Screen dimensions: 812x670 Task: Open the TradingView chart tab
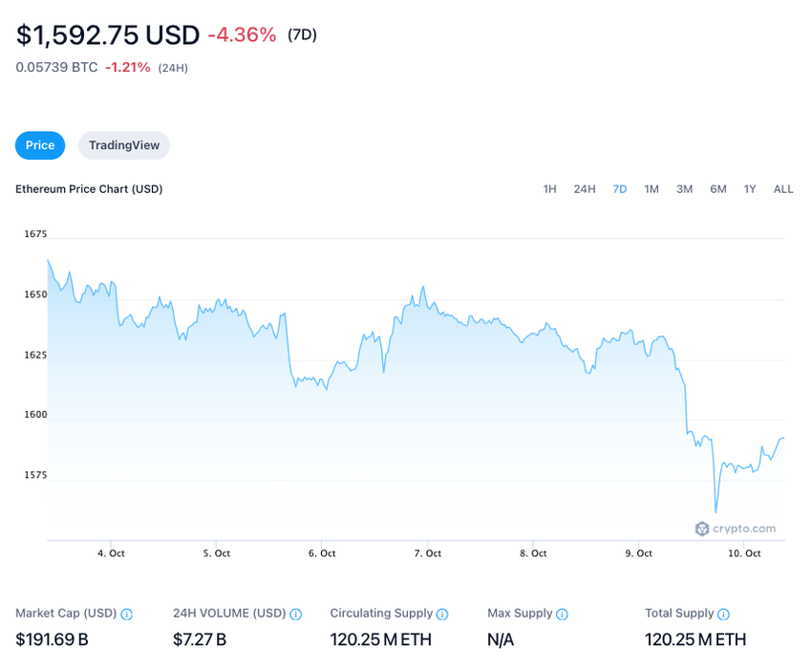tap(124, 145)
